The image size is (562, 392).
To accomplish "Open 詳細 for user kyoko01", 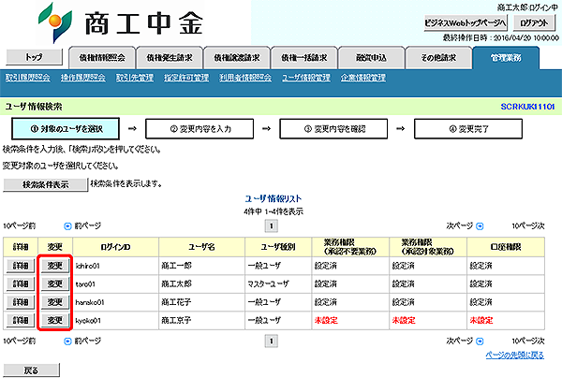I will tap(21, 320).
